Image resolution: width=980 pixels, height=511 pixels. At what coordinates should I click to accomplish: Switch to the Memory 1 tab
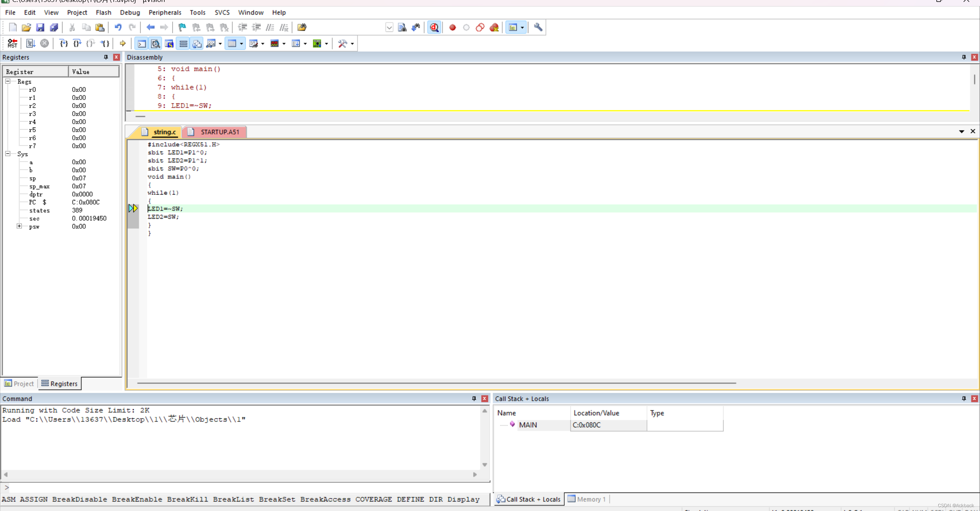pos(587,499)
